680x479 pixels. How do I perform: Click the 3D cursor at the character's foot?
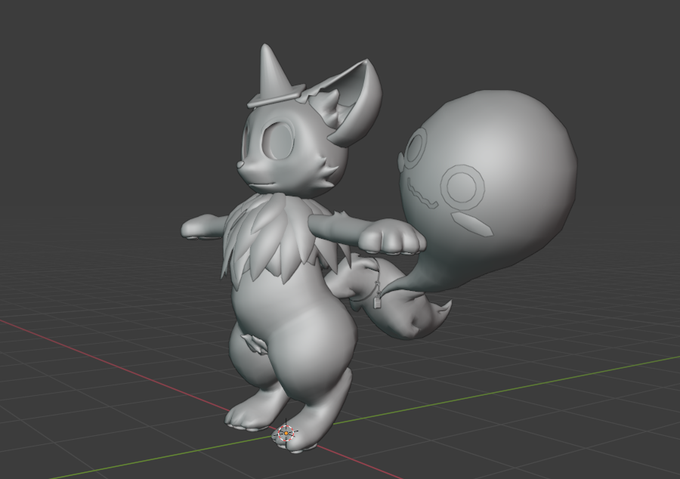coord(286,433)
